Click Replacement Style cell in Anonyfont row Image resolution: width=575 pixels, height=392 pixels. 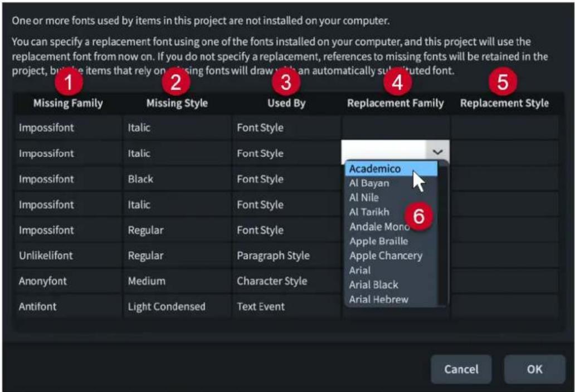click(x=505, y=281)
